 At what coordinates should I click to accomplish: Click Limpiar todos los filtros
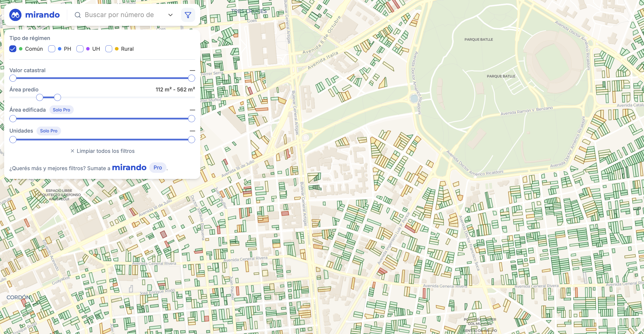(x=105, y=151)
